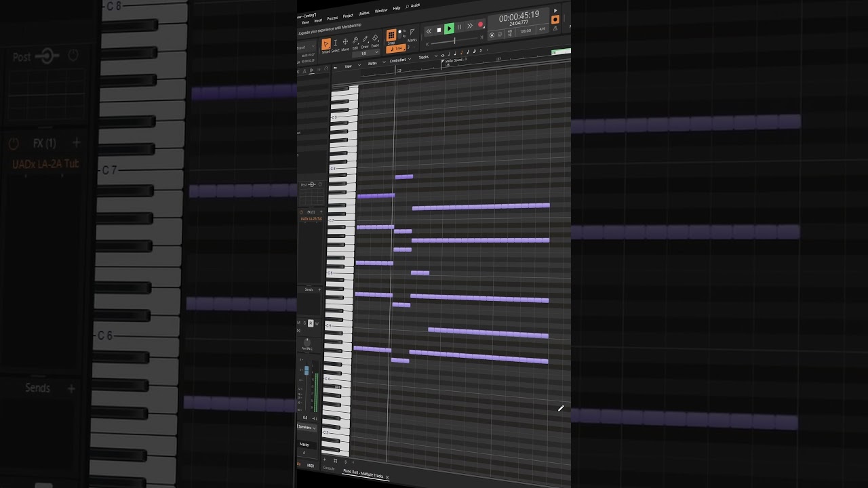868x488 pixels.
Task: Open the Views menu
Action: coord(305,22)
